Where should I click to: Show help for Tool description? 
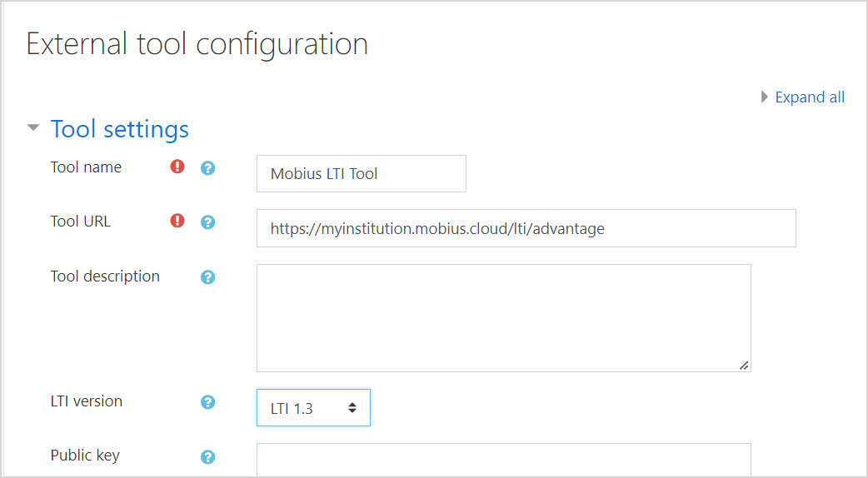(208, 277)
